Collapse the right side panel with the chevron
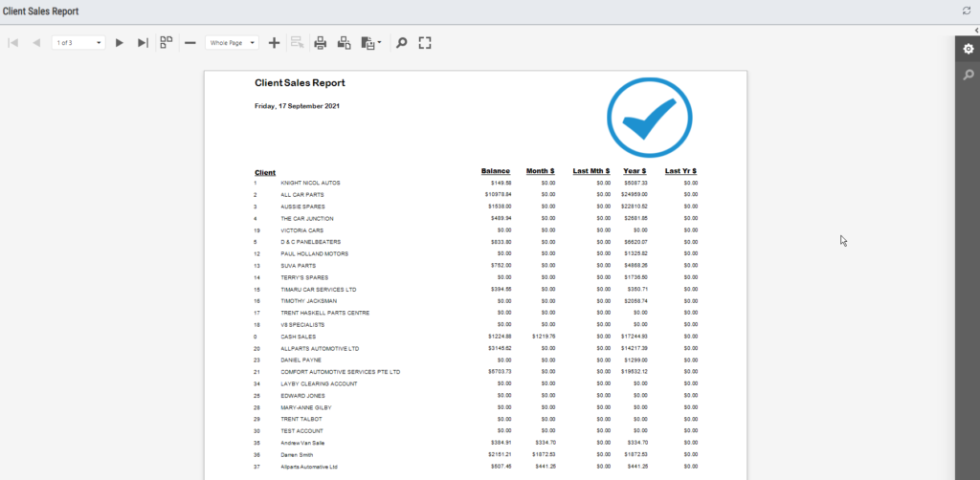This screenshot has width=980, height=480. pyautogui.click(x=976, y=30)
